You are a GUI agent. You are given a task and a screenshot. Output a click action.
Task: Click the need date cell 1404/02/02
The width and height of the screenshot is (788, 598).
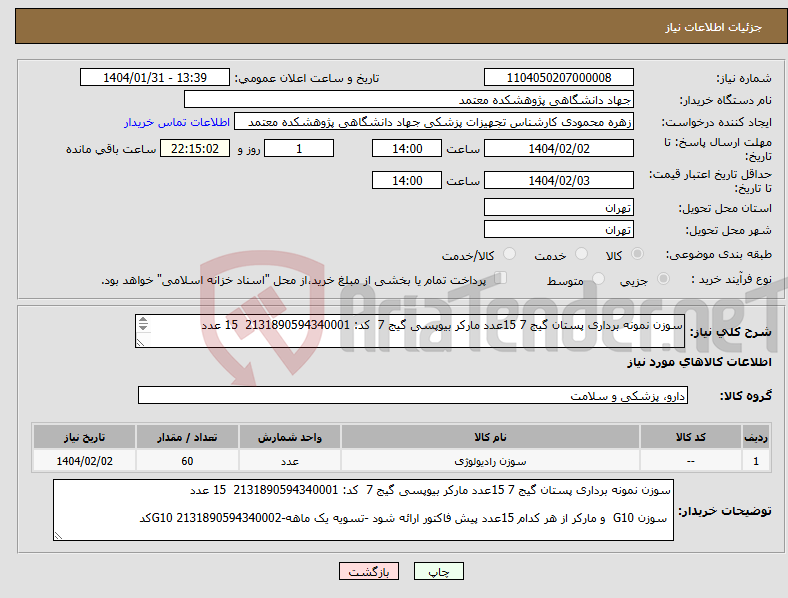point(84,461)
